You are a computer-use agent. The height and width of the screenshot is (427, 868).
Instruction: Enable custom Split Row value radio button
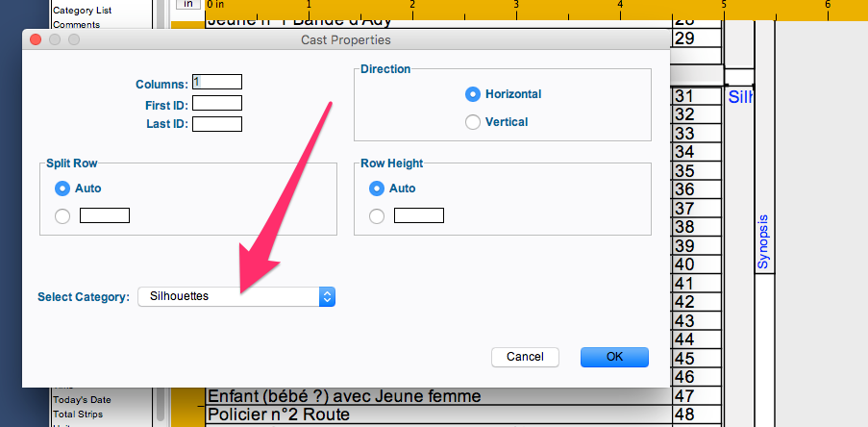pos(62,216)
